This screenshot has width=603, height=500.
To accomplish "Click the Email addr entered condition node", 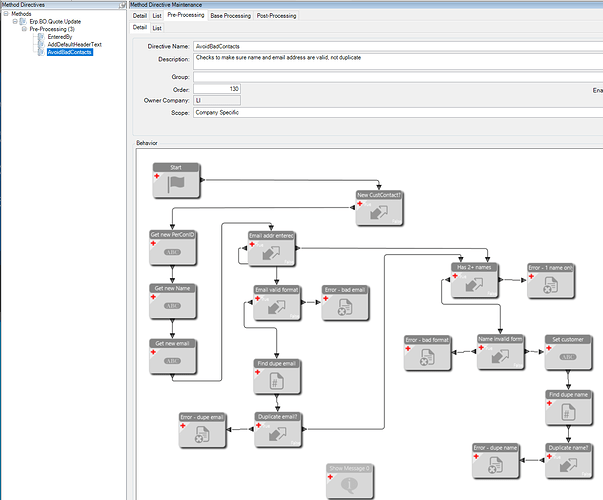I will point(271,249).
